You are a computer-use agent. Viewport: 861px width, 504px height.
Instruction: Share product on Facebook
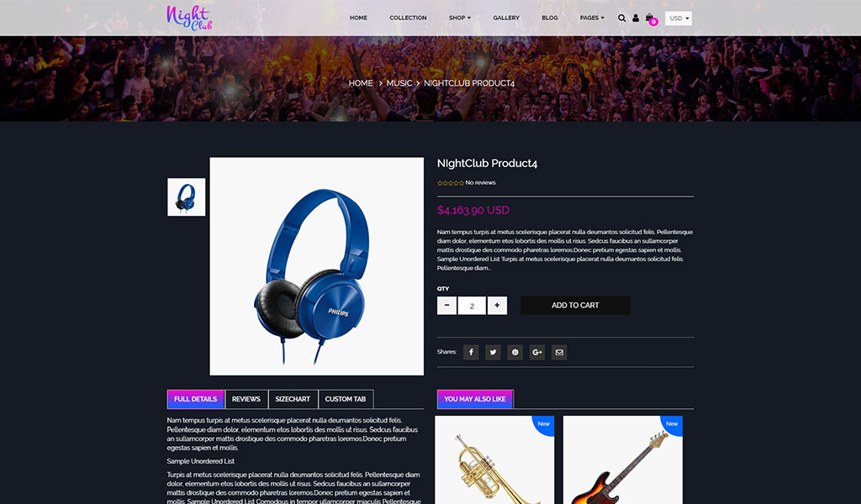[x=471, y=352]
